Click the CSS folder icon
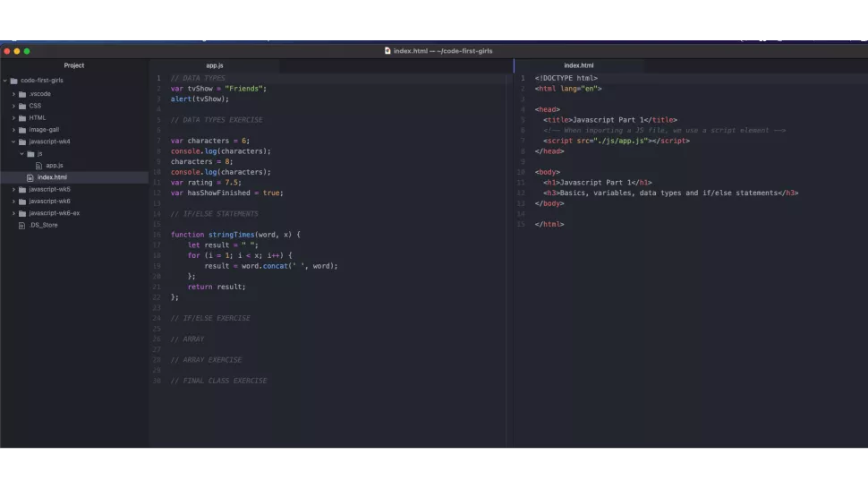Image resolution: width=868 pixels, height=489 pixels. (22, 106)
